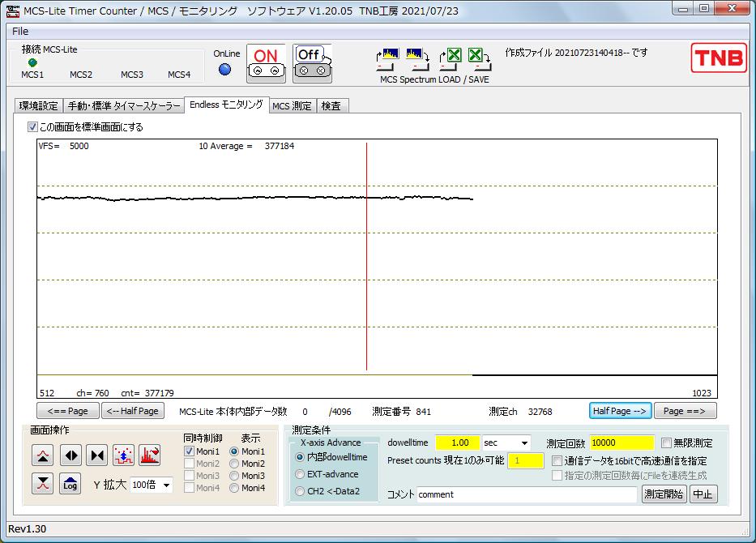Save data to an Excel file

(481, 60)
